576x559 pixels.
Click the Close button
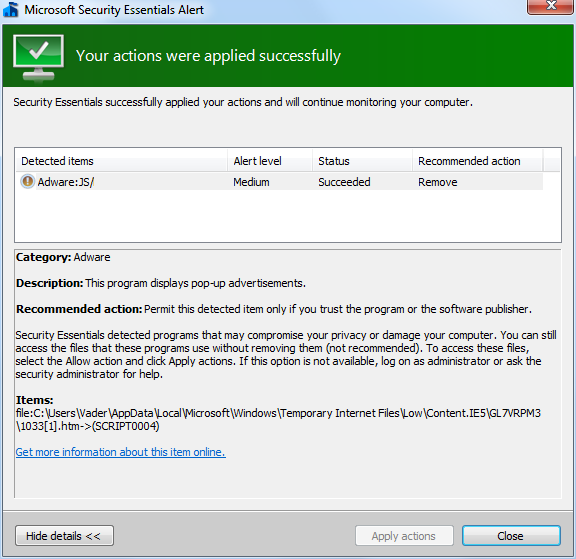[511, 535]
